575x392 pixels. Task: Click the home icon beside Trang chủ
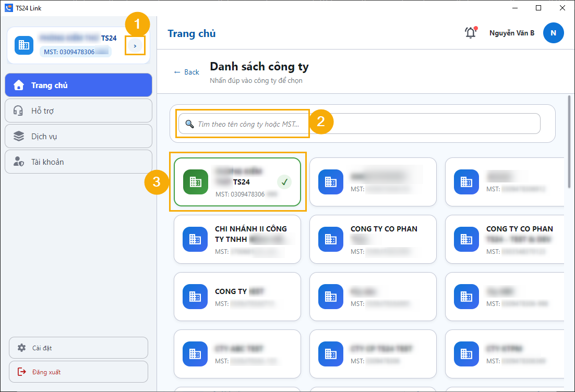click(19, 85)
